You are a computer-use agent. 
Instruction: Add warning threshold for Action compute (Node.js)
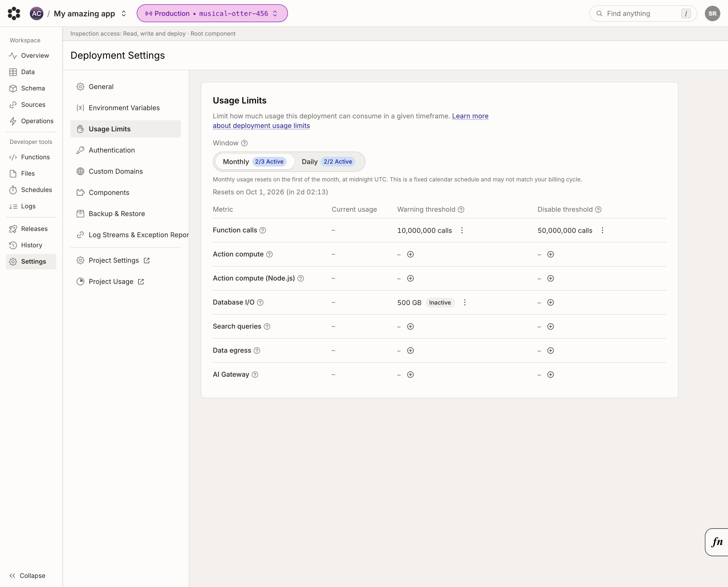pos(410,278)
